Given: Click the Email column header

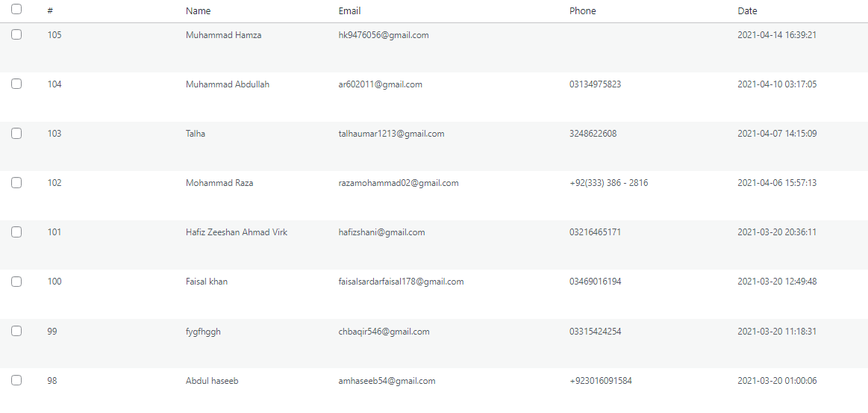Looking at the screenshot, I should (349, 11).
